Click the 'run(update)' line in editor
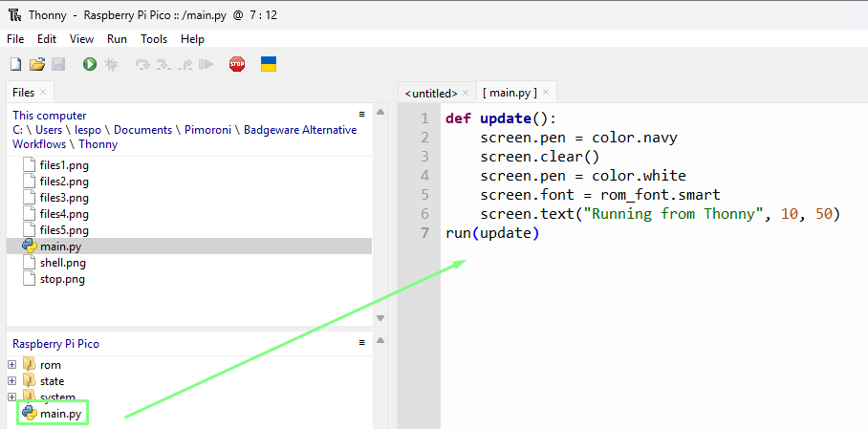This screenshot has width=868, height=429. click(x=492, y=233)
